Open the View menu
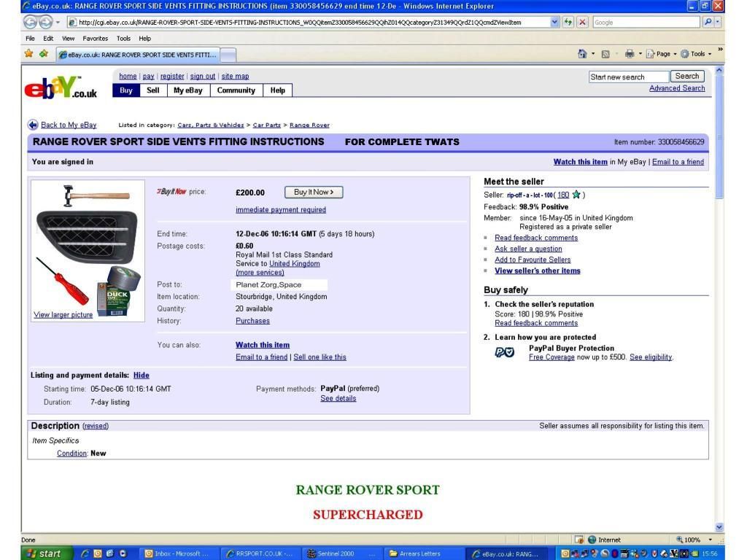 (68, 38)
